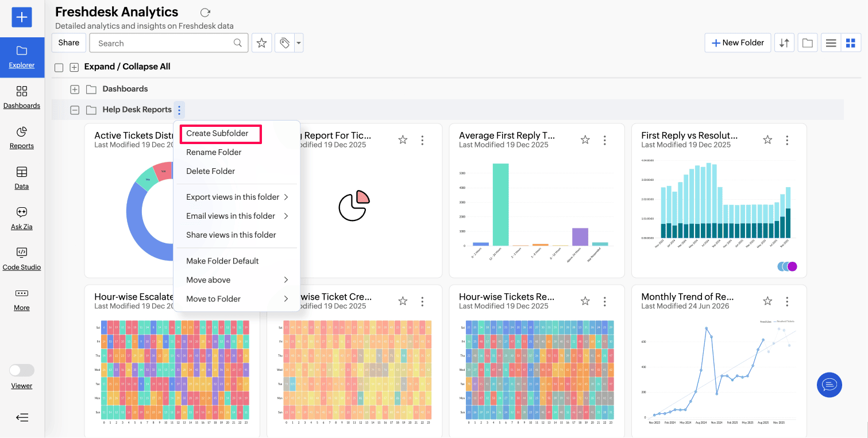Click the tag filter icon
Screen dimensions: 868x438
pyautogui.click(x=284, y=43)
